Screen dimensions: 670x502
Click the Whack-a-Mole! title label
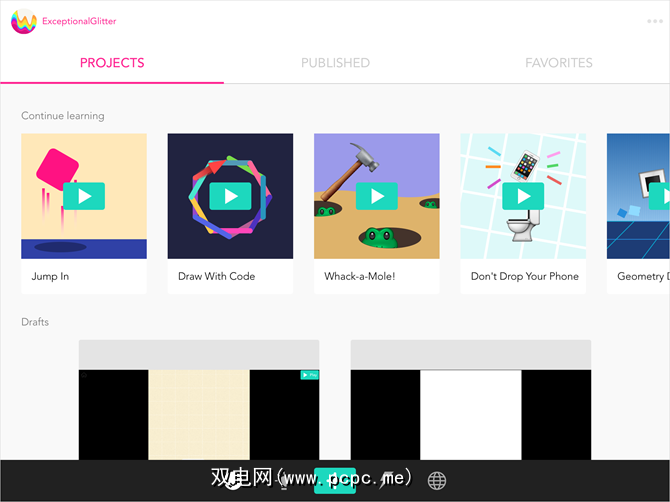coord(360,276)
